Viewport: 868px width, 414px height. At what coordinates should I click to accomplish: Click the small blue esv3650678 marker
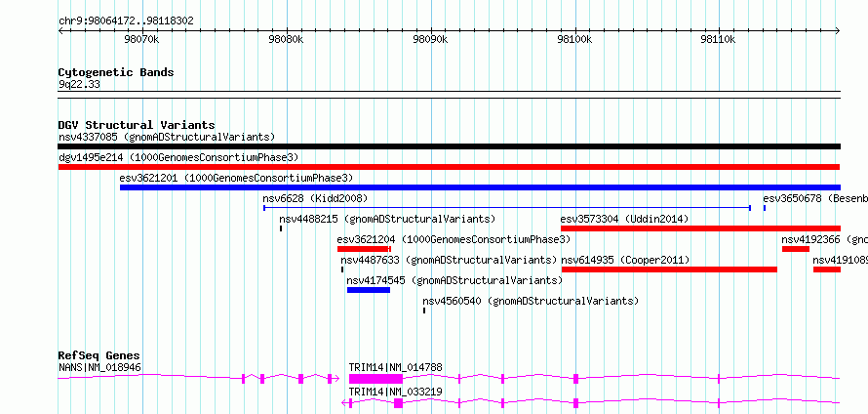tap(765, 208)
